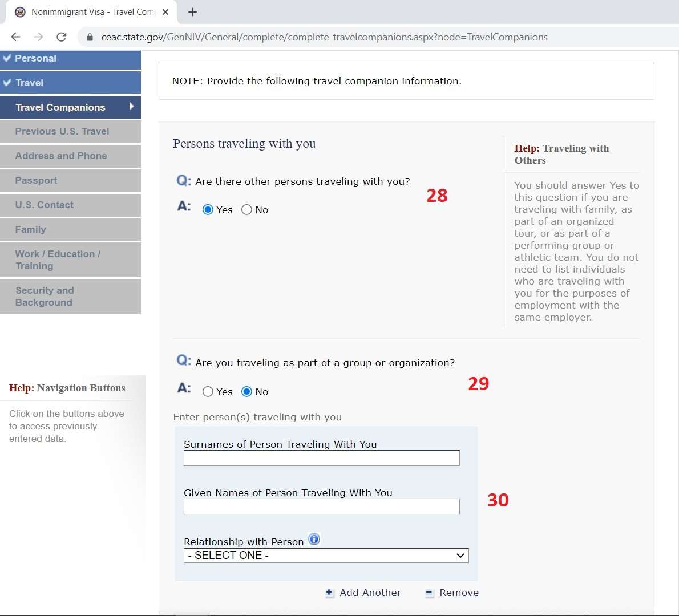Viewport: 679px width, 616px height.
Task: Click the minus icon next to Remove
Action: click(x=429, y=593)
